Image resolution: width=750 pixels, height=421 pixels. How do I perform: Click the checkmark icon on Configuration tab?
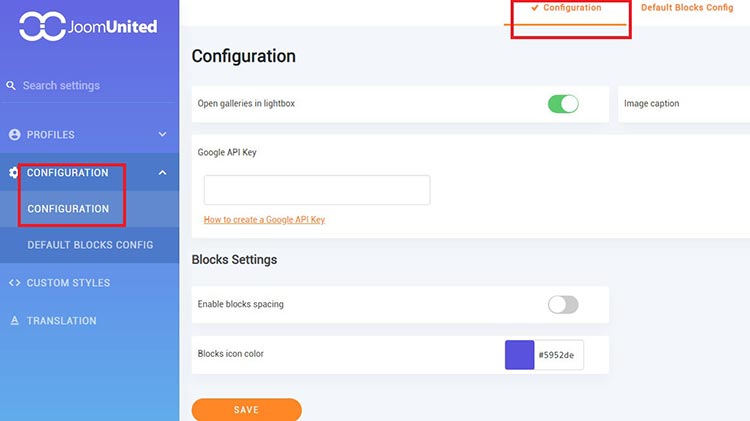click(535, 8)
